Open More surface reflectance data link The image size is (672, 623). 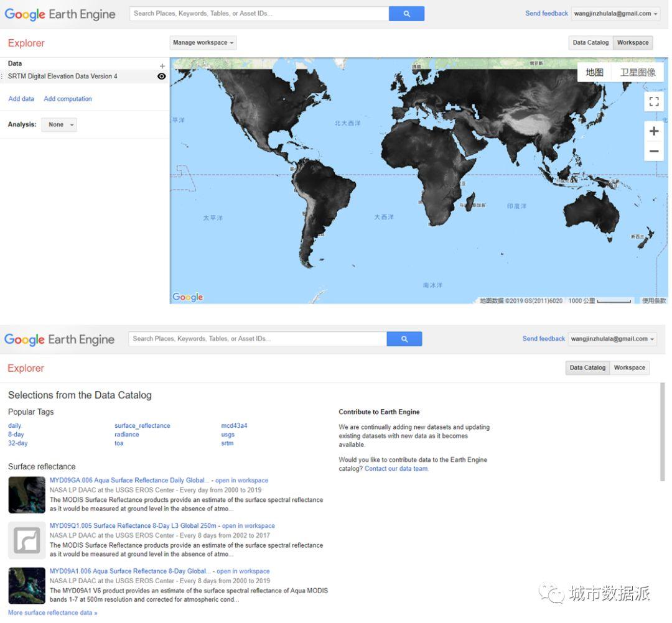point(52,612)
